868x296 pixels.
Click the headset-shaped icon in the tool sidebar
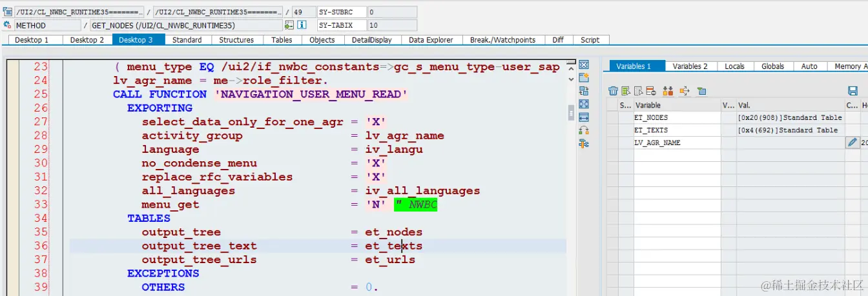pyautogui.click(x=584, y=130)
